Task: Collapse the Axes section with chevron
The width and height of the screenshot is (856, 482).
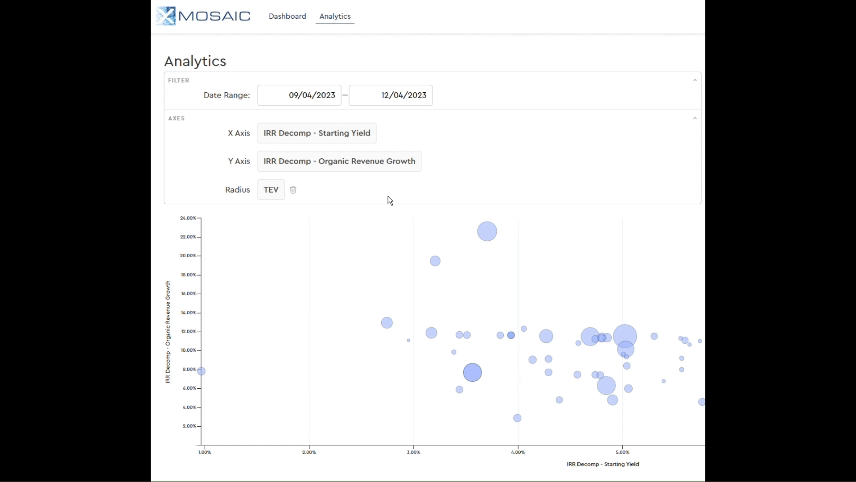Action: click(x=695, y=118)
